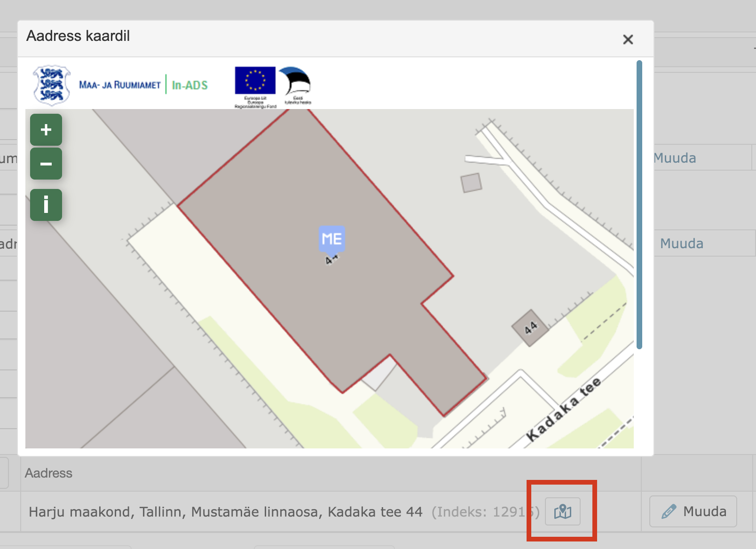Select the small building labeled 44 on the map
Screen dimensions: 756x549
[x=530, y=328]
